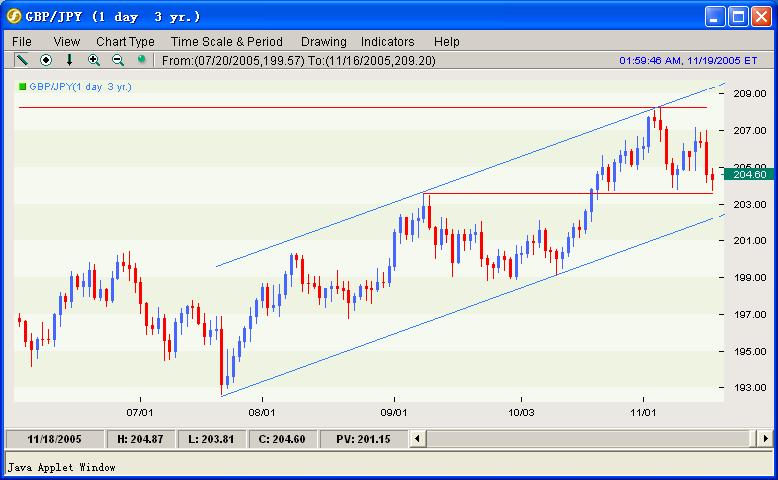
Task: Maximize the GBP/JPY chart window
Action: point(737,17)
